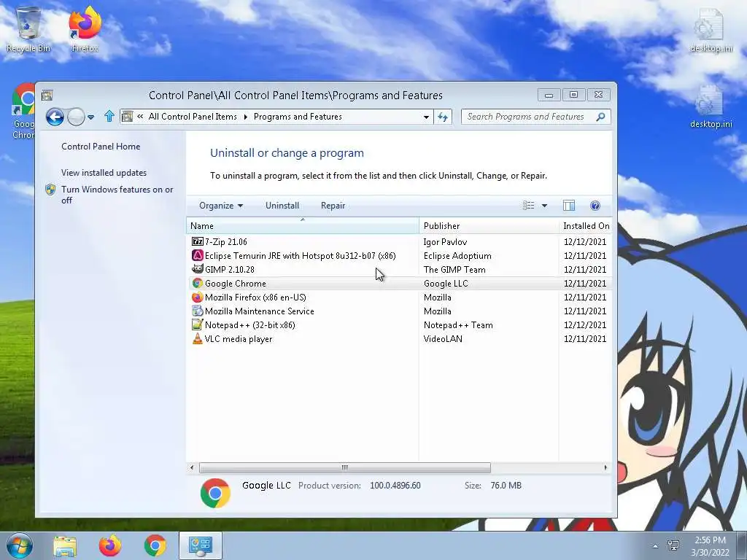Screen dimensions: 747x560
Task: Open the view options dropdown arrow
Action: coord(544,205)
